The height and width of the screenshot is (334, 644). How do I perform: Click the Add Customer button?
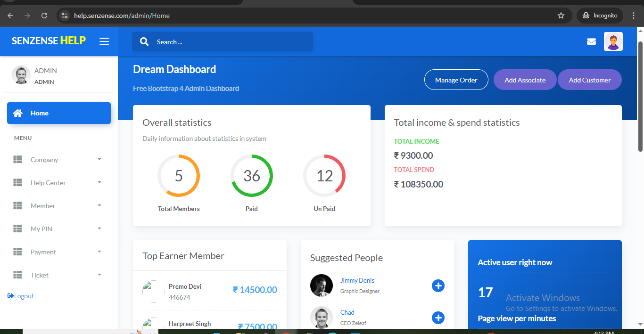point(590,80)
